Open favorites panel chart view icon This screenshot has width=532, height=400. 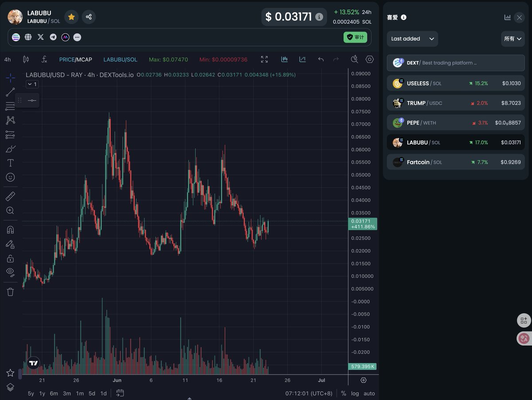click(x=508, y=17)
